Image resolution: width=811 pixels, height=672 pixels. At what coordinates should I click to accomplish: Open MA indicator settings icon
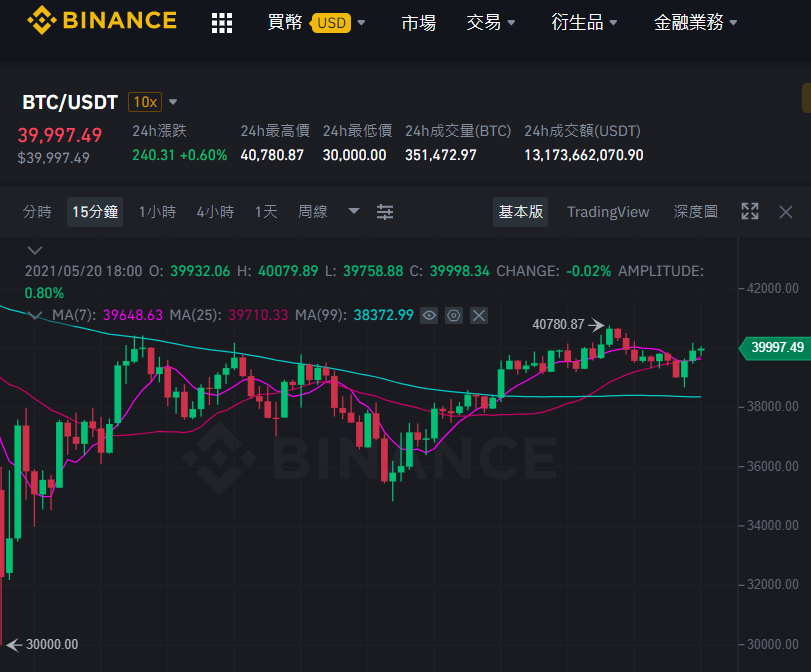click(x=454, y=315)
